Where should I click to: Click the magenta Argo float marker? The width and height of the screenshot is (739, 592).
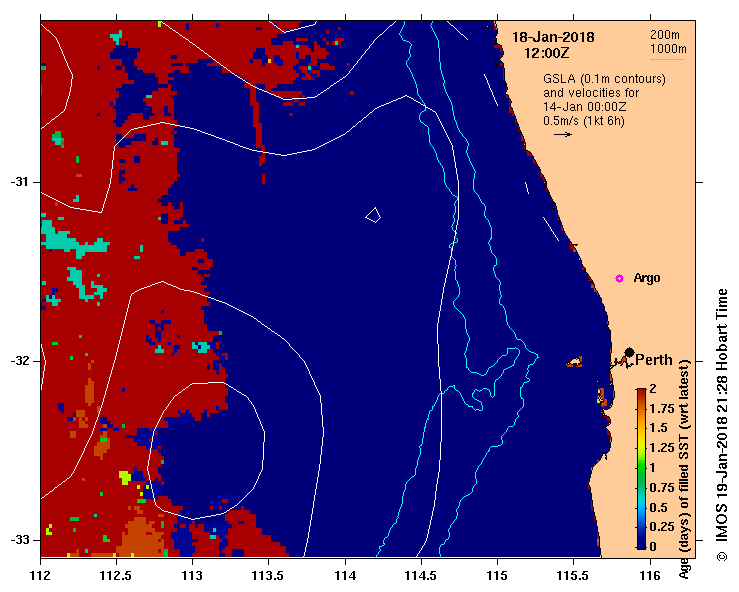[x=619, y=279]
